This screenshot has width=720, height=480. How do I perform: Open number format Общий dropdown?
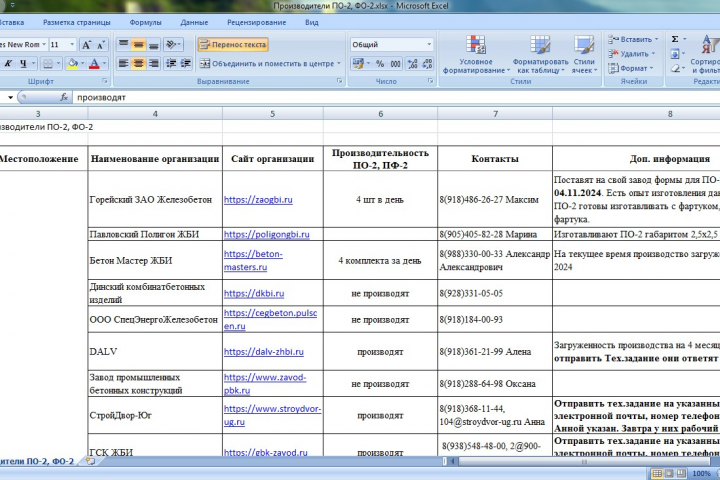pyautogui.click(x=429, y=45)
